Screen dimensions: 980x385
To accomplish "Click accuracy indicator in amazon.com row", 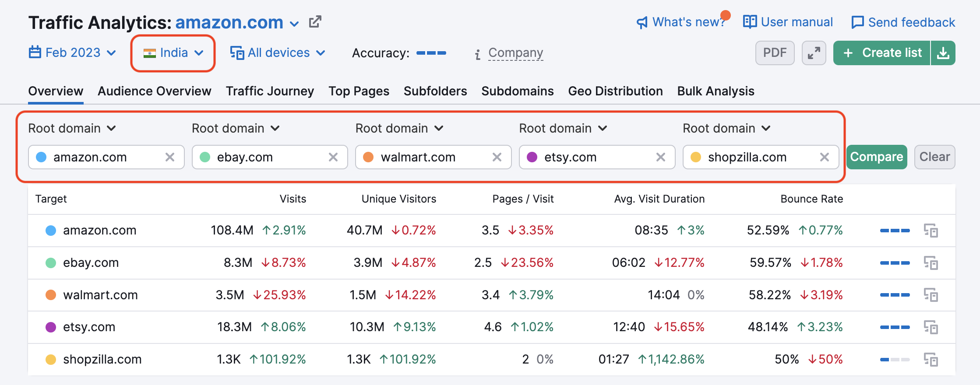I will pyautogui.click(x=895, y=231).
